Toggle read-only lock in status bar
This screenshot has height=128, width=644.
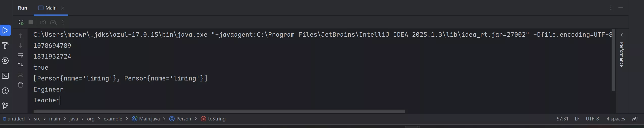[x=635, y=119]
